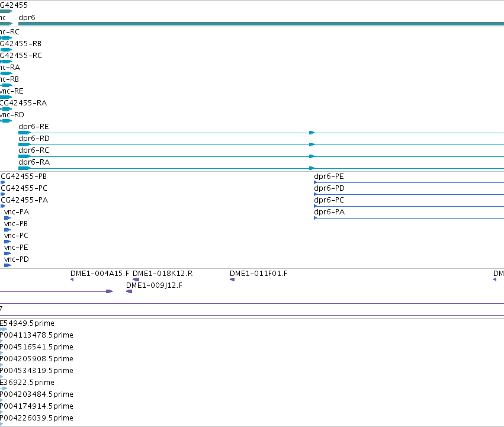Click the dpr6-RE first exon block
Viewport: 504px width, 427px height.
click(24, 133)
